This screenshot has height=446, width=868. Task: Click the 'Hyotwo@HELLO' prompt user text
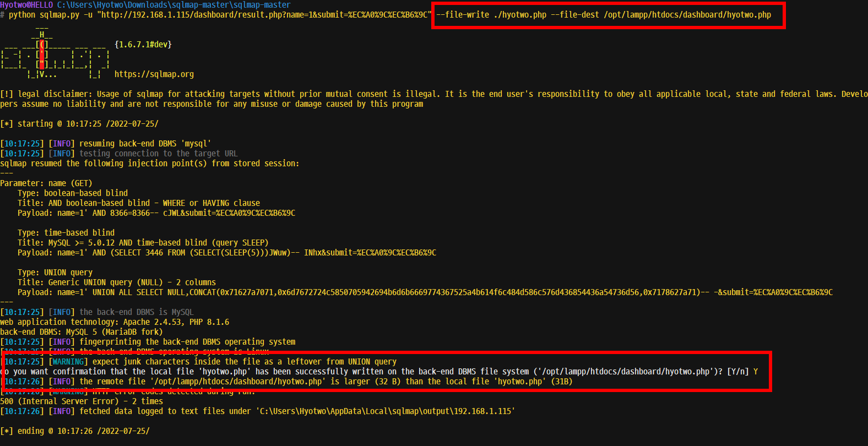click(x=26, y=5)
